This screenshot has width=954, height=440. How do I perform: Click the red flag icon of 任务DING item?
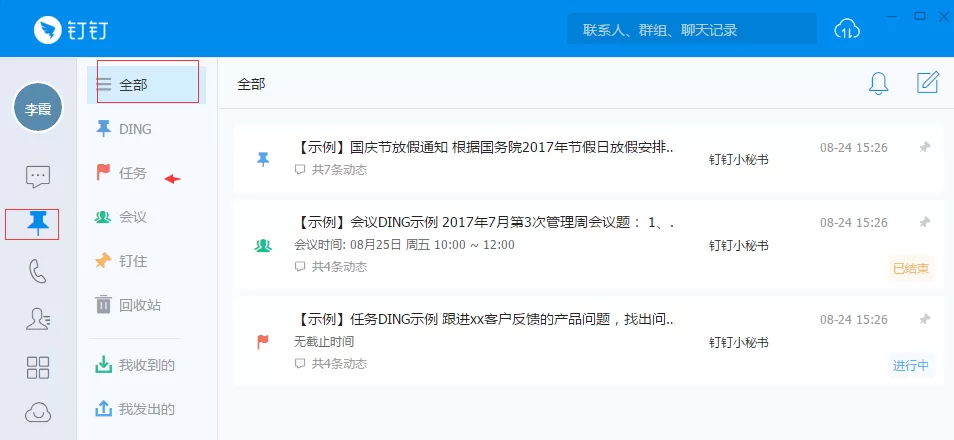[x=263, y=342]
